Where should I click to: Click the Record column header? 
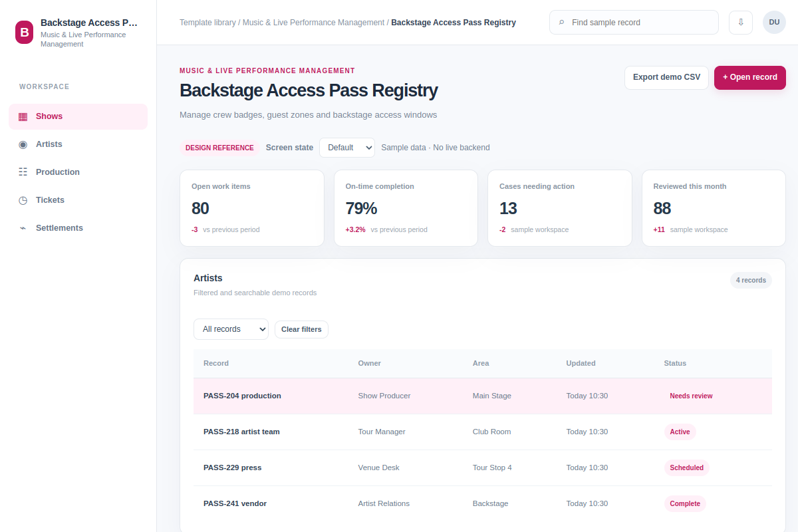click(216, 363)
